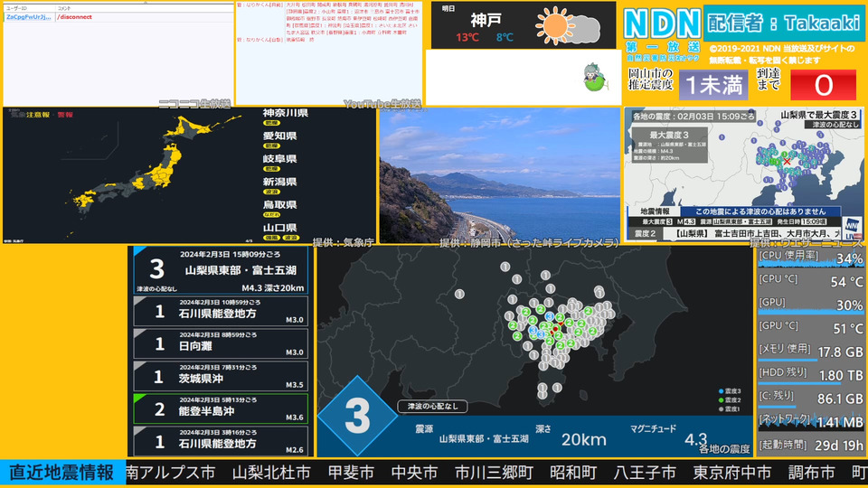Screen dimensions: 868x488
Task: Click the 20km depth value
Action: [583, 440]
